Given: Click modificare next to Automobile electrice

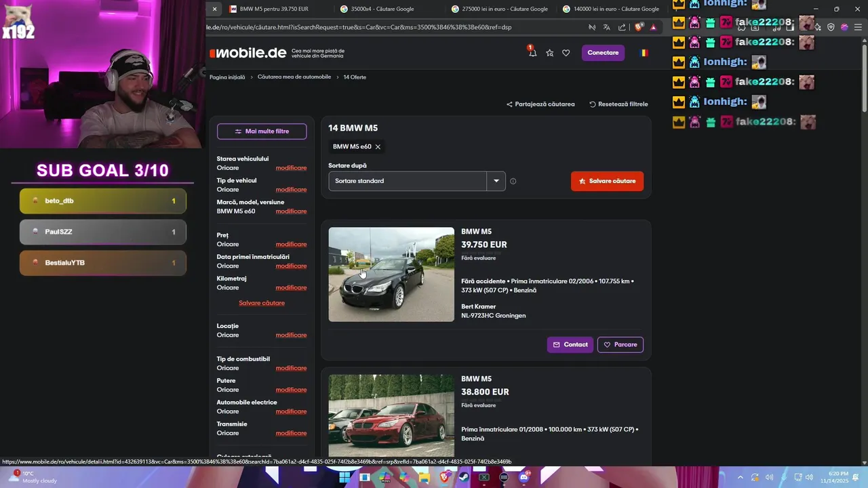Looking at the screenshot, I should click(291, 411).
